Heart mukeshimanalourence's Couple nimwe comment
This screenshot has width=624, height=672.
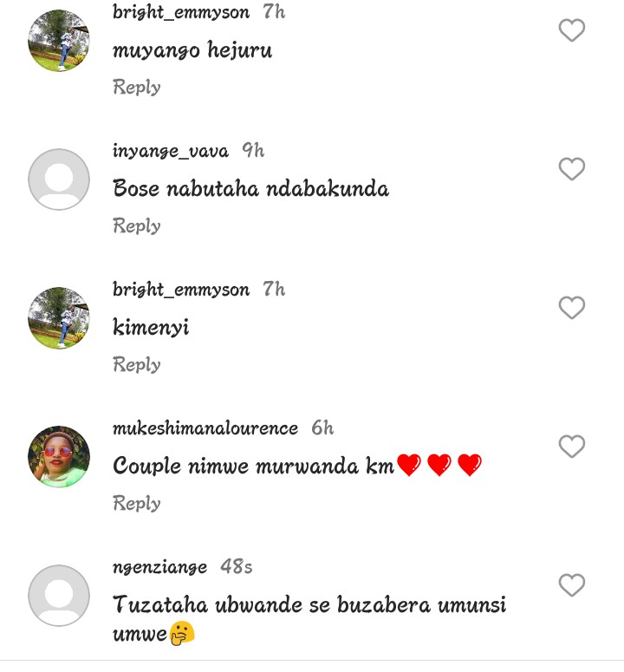click(571, 447)
